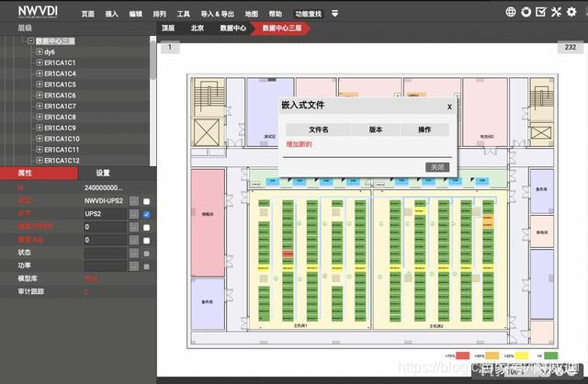Expand the dy6 tree node

[x=39, y=51]
